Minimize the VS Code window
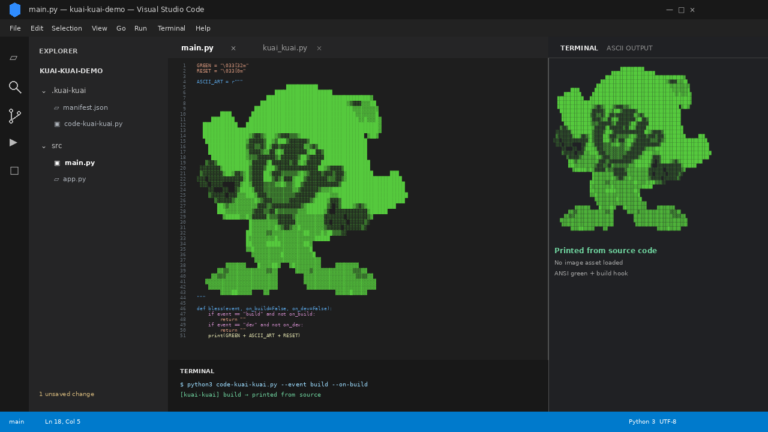 point(670,10)
